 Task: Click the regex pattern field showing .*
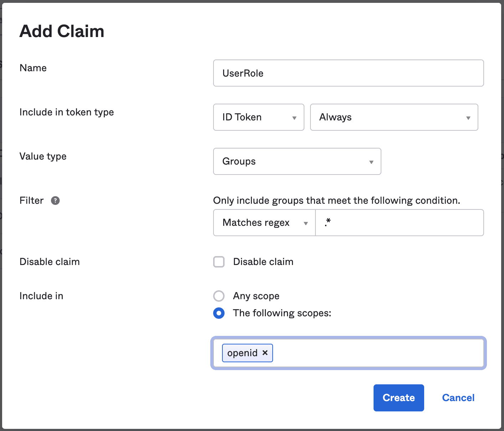point(399,223)
